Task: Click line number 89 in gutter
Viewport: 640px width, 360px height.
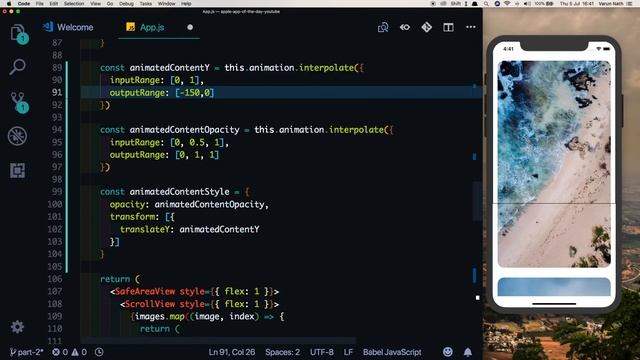Action: (x=57, y=67)
